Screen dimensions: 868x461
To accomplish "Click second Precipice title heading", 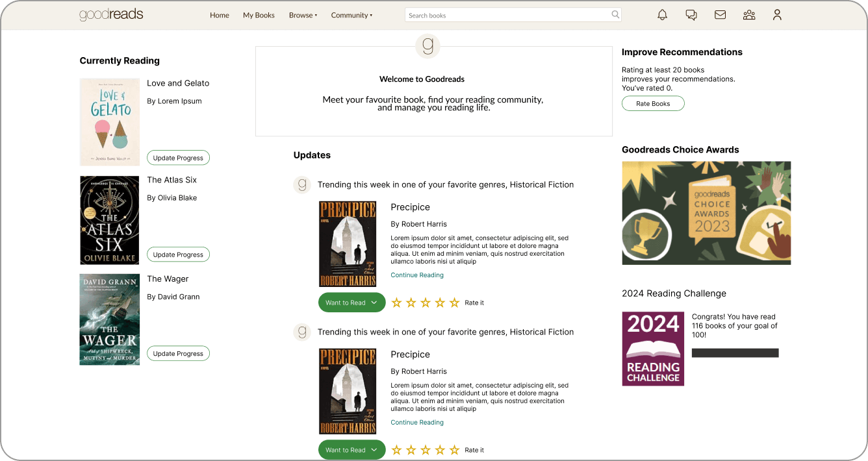I will pyautogui.click(x=410, y=355).
